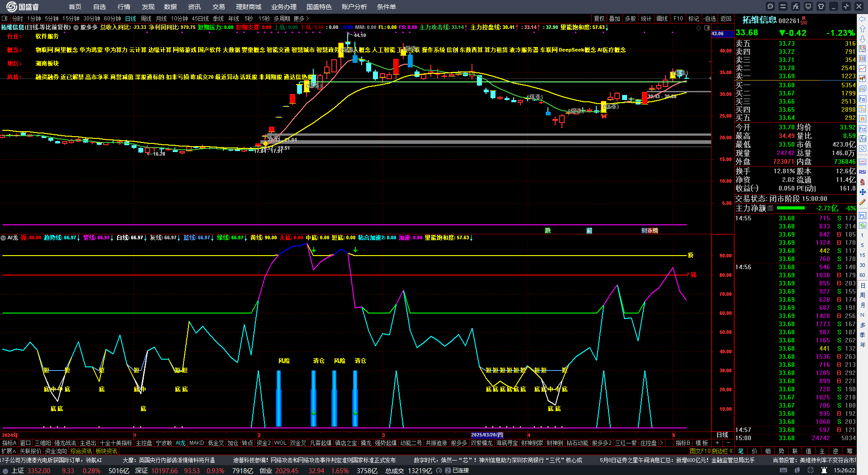Click the 叠加 overlay button
This screenshot has width=868, height=475.
[x=615, y=19]
